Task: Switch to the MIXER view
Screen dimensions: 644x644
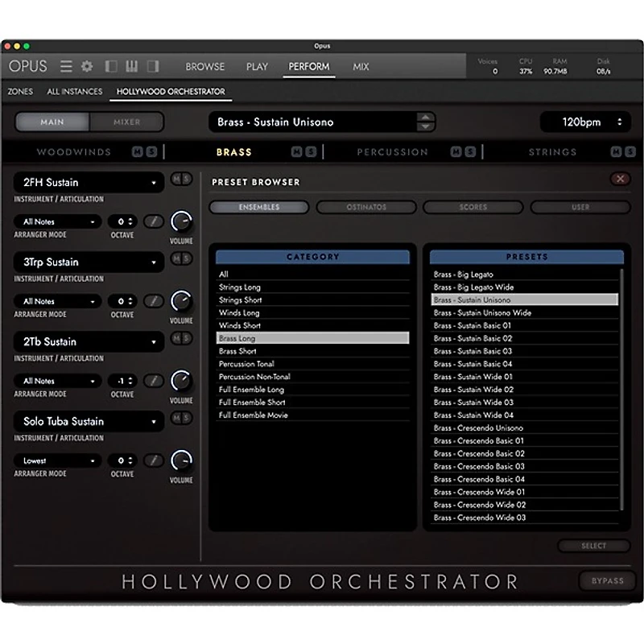Action: tap(127, 122)
